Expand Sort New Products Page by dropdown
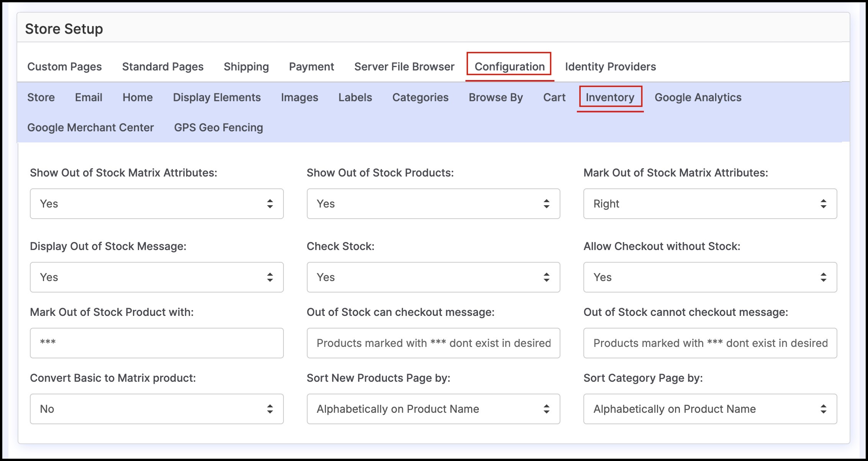 433,409
